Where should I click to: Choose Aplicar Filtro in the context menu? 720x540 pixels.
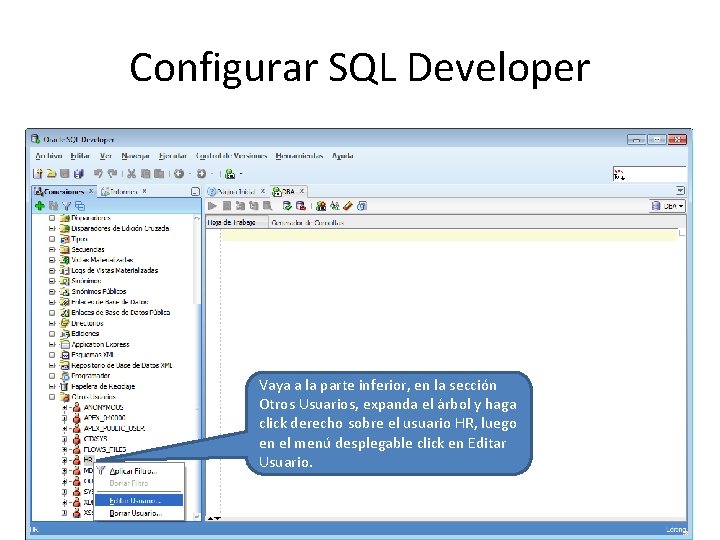[139, 471]
